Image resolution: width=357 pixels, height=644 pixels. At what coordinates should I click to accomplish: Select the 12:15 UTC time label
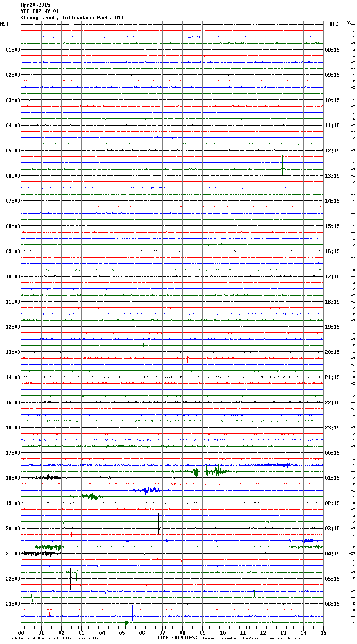(332, 151)
